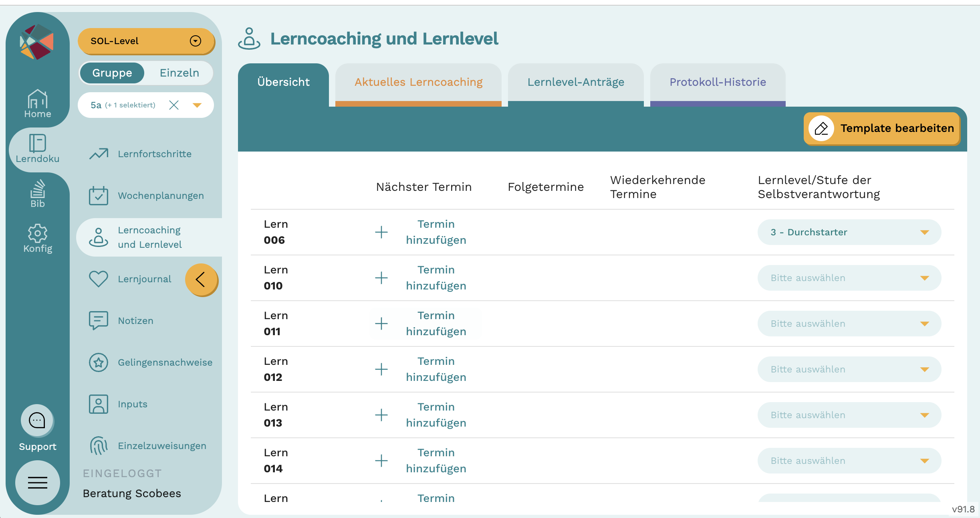Click the Lernjournal heart icon

[99, 279]
